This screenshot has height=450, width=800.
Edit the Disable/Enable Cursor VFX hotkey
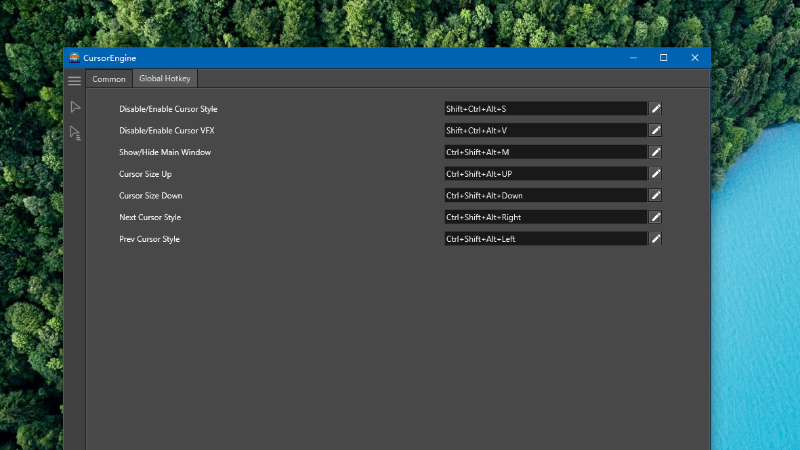pyautogui.click(x=656, y=130)
